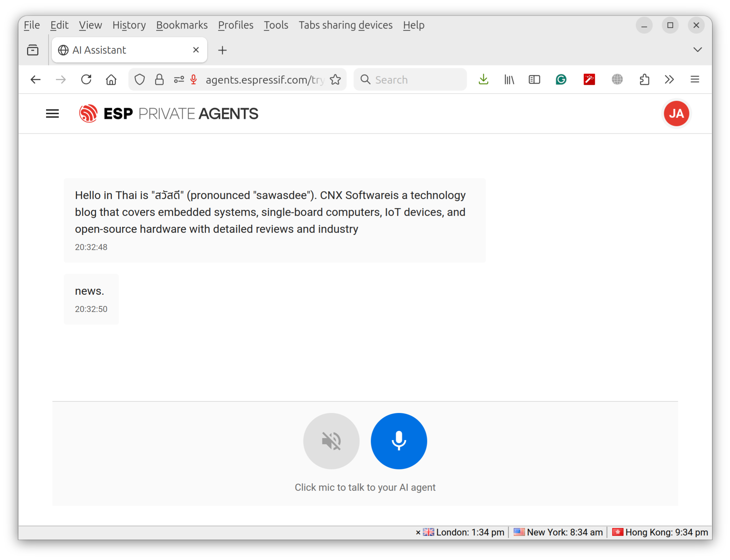
Task: Close the world clock status bar
Action: [x=418, y=533]
